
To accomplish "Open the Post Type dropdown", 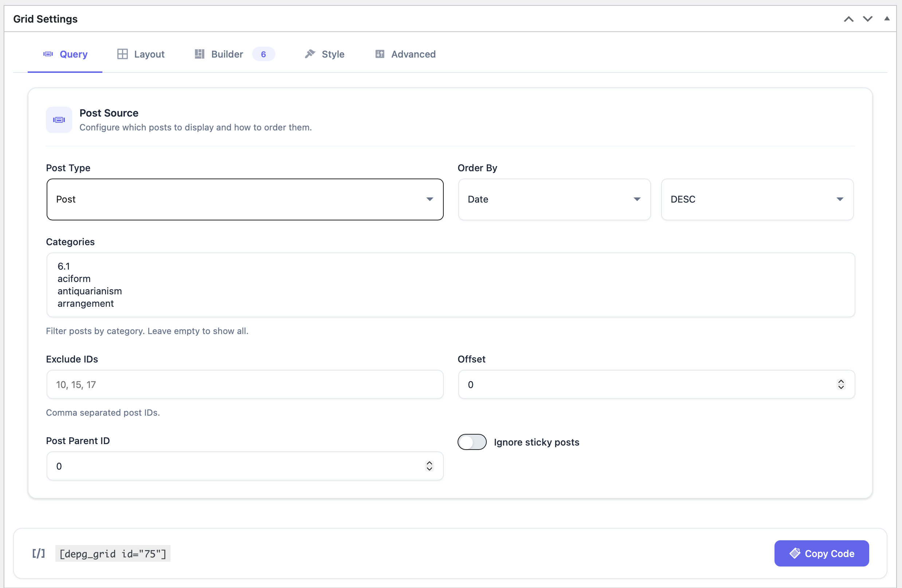I will point(245,199).
